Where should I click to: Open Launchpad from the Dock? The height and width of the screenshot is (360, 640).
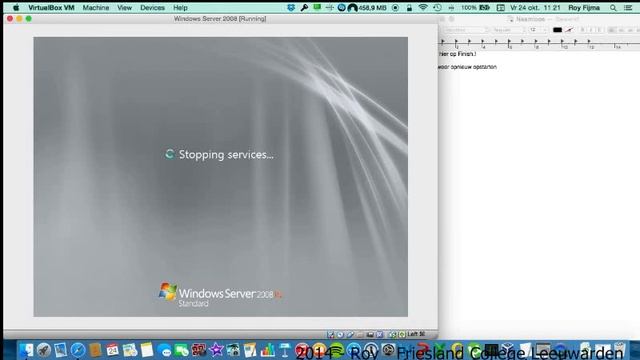[44, 350]
